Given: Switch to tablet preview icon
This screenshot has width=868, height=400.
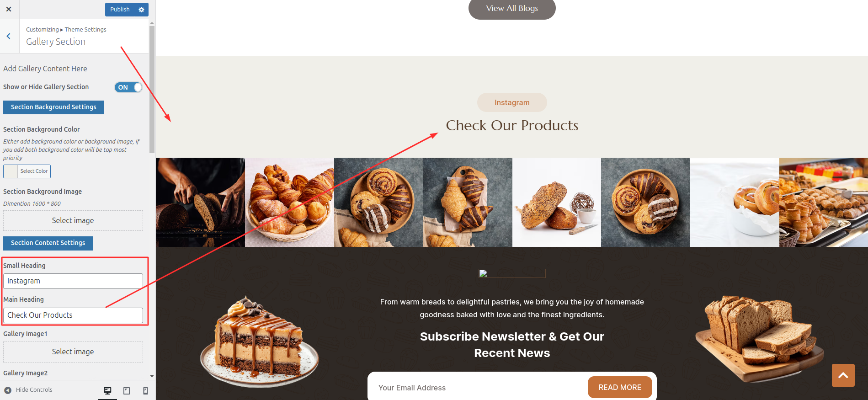Looking at the screenshot, I should point(127,391).
